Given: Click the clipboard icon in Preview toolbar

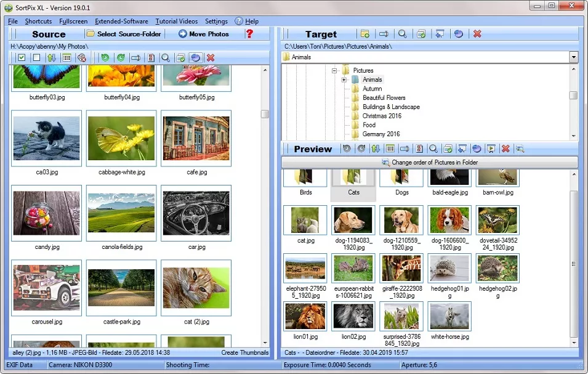Looking at the screenshot, I should (419, 148).
